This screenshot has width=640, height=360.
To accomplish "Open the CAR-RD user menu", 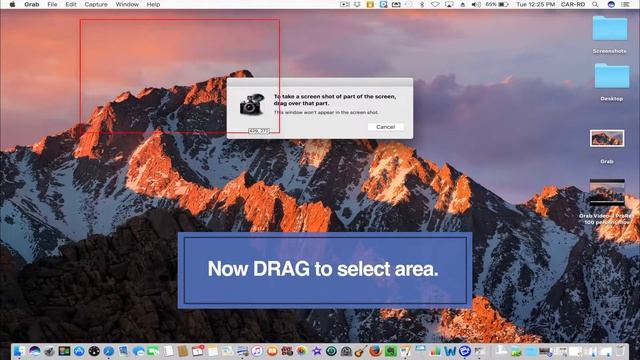I will [x=573, y=4].
